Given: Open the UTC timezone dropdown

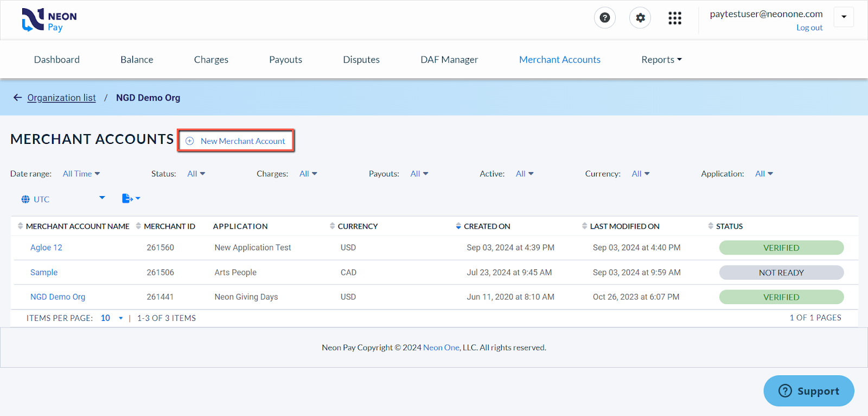Looking at the screenshot, I should pyautogui.click(x=63, y=199).
